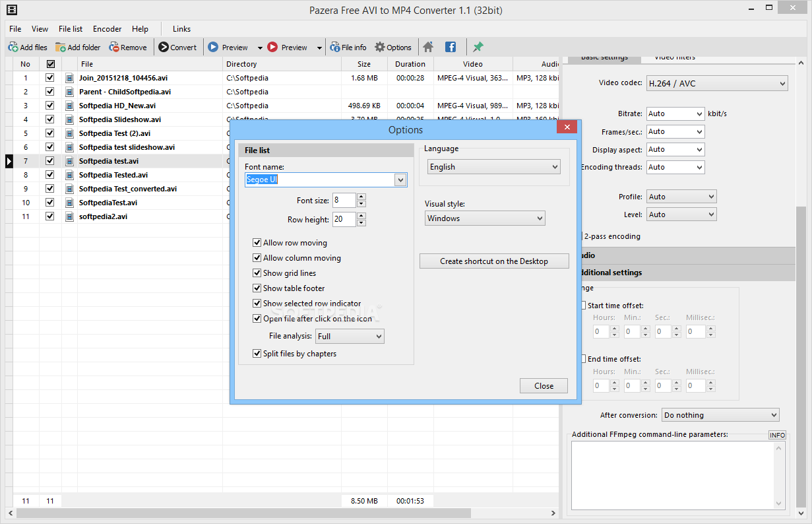Open the View menu

[40, 29]
